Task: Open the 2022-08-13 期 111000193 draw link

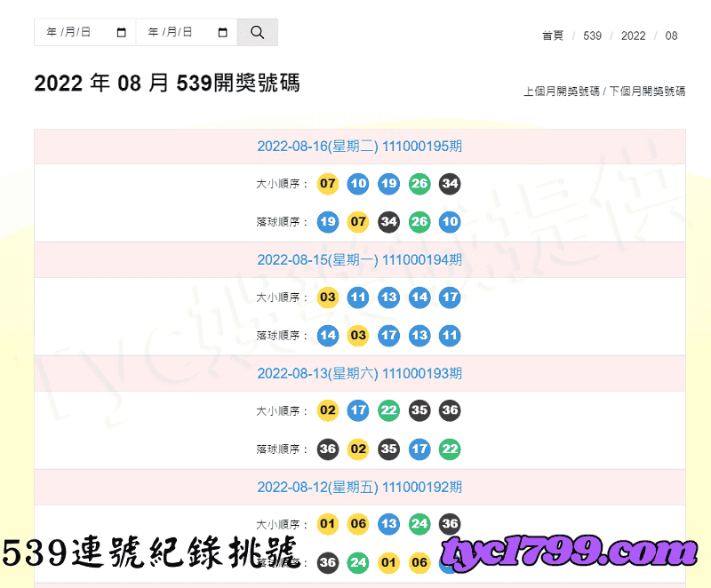Action: pos(360,374)
